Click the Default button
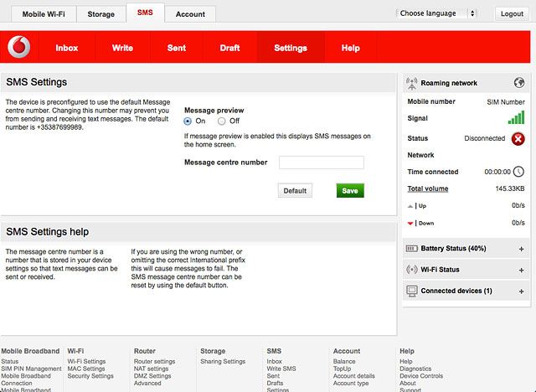Image resolution: width=536 pixels, height=392 pixels. (x=295, y=191)
